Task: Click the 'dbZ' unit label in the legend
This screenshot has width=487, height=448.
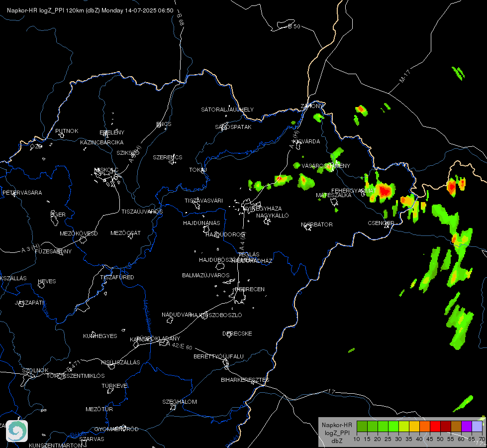Action: (337, 441)
